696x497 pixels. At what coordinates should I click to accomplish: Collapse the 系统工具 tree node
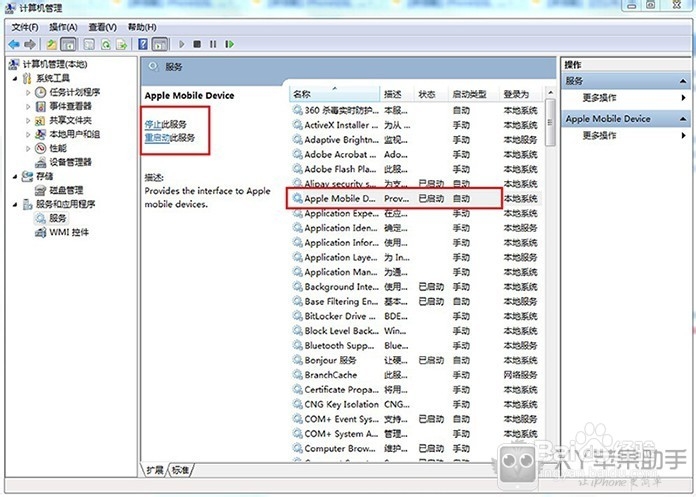tap(15, 79)
